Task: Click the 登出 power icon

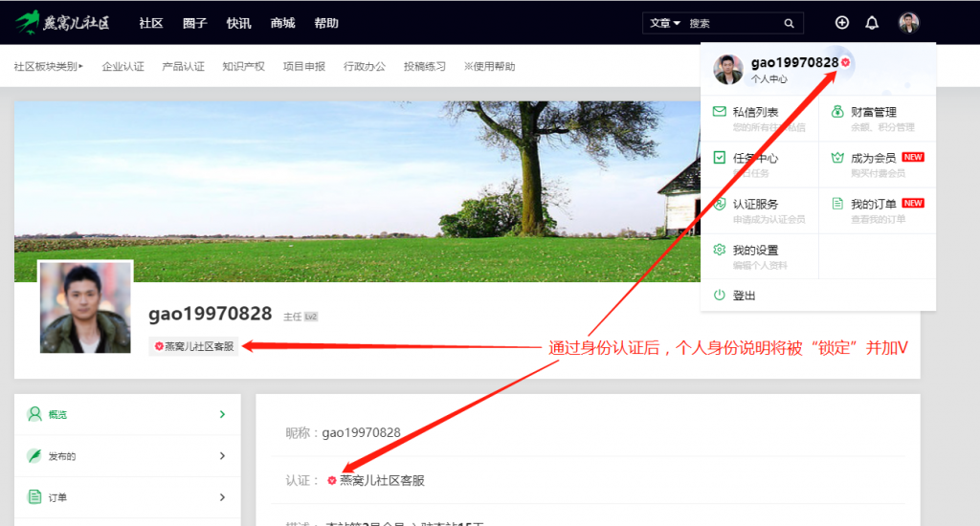Action: coord(720,295)
